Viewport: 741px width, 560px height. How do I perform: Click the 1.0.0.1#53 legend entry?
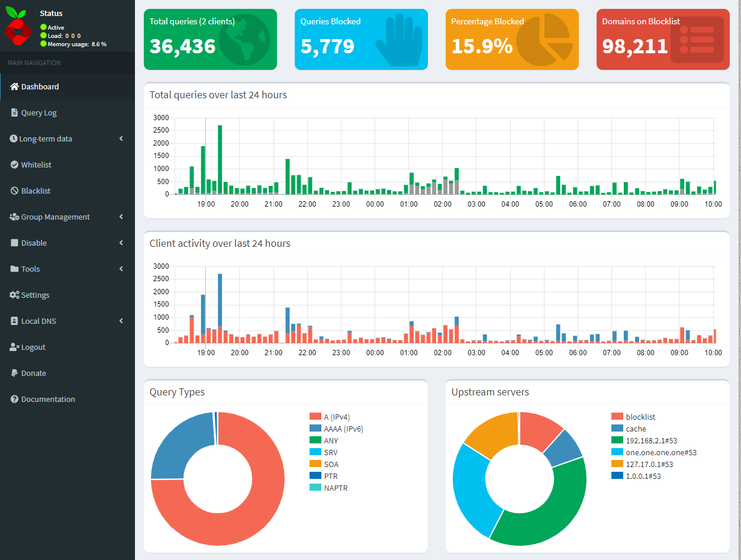636,476
